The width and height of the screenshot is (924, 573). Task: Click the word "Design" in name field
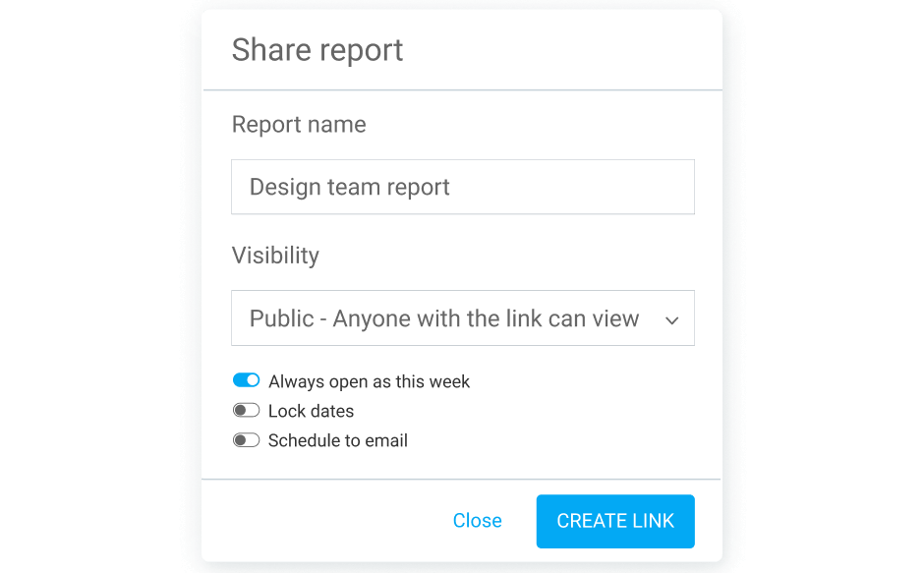click(283, 187)
